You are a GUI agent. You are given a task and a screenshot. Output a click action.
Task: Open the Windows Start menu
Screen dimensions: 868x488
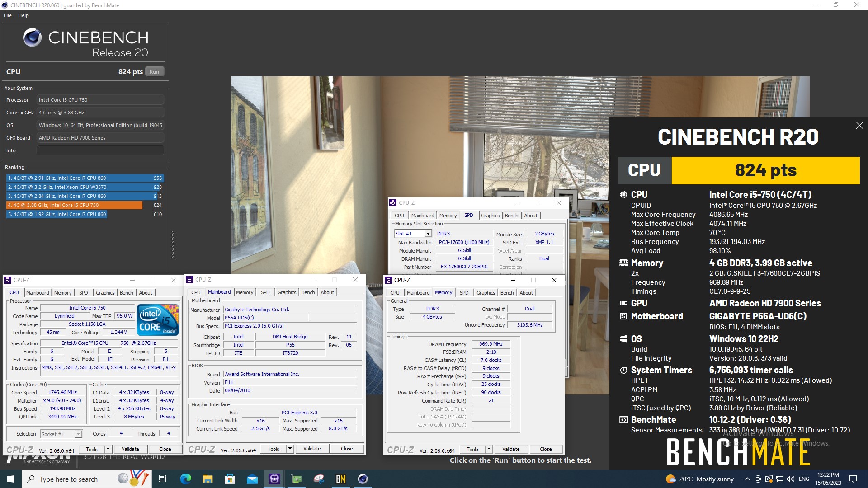click(11, 479)
